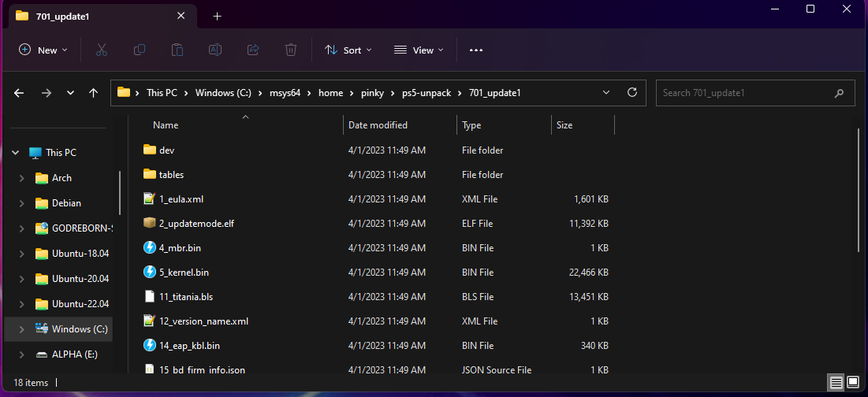Click This PC in address breadcrumb
The height and width of the screenshot is (397, 868).
point(162,93)
